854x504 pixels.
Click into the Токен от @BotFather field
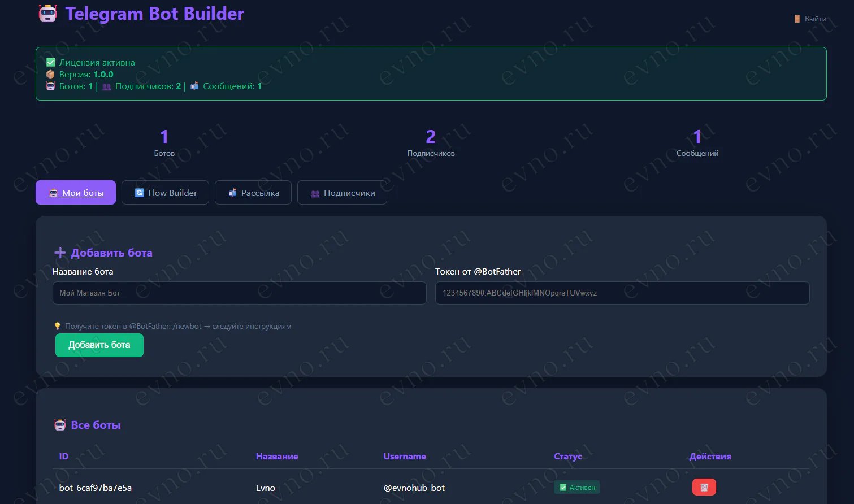622,293
